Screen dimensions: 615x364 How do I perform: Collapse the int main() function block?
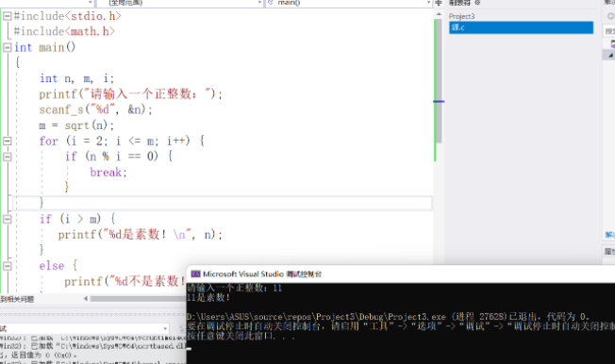click(x=7, y=47)
